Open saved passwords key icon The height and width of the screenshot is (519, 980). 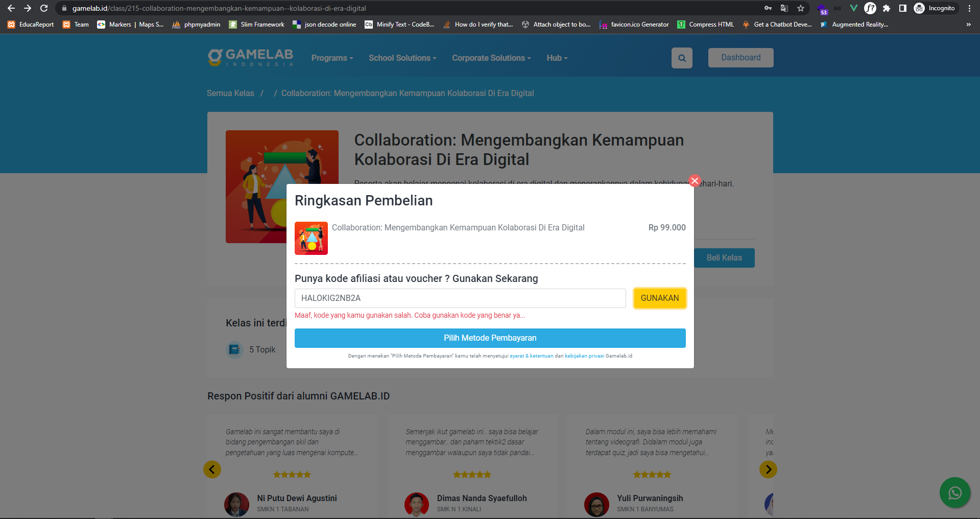[768, 8]
